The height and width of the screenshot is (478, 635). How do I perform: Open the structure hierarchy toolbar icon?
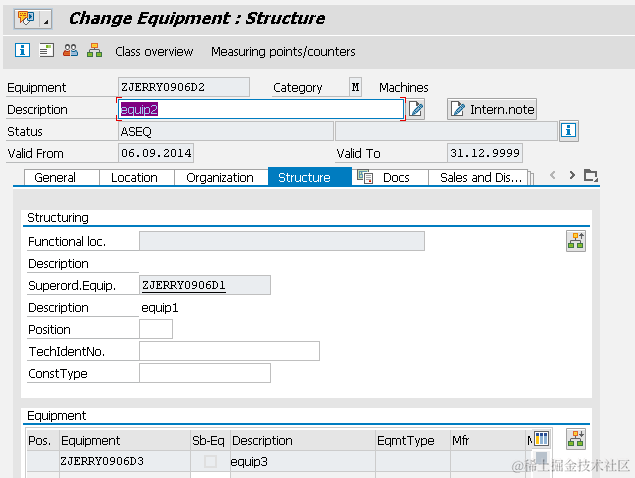[94, 50]
